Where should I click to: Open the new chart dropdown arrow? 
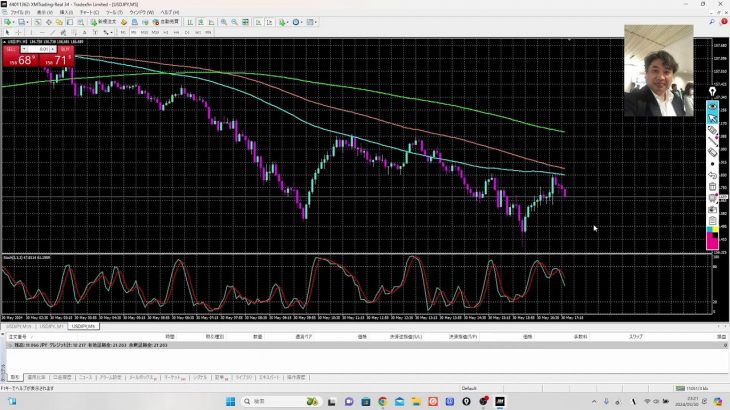14,21
